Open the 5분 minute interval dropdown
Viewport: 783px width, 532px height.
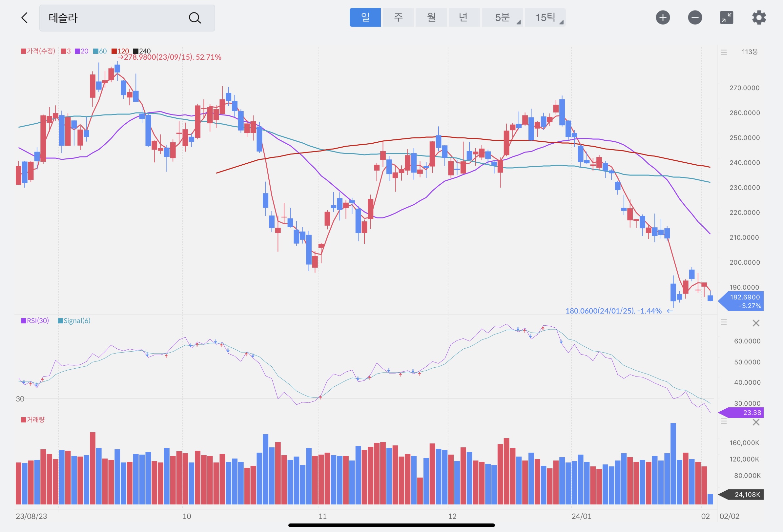[x=502, y=17]
